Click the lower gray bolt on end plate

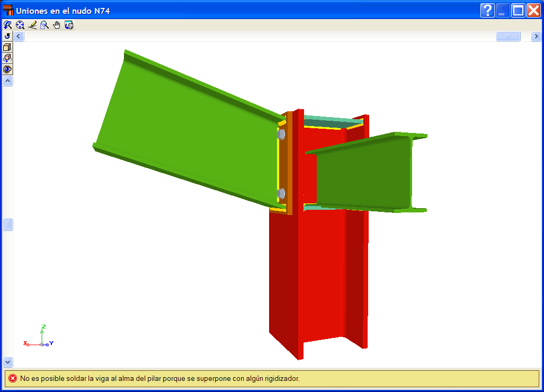tap(281, 193)
